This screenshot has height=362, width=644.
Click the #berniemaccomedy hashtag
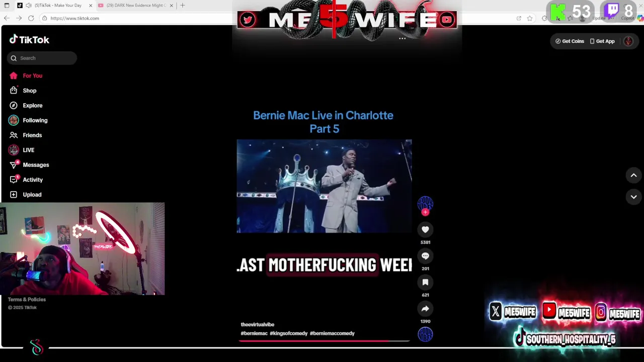point(332,333)
